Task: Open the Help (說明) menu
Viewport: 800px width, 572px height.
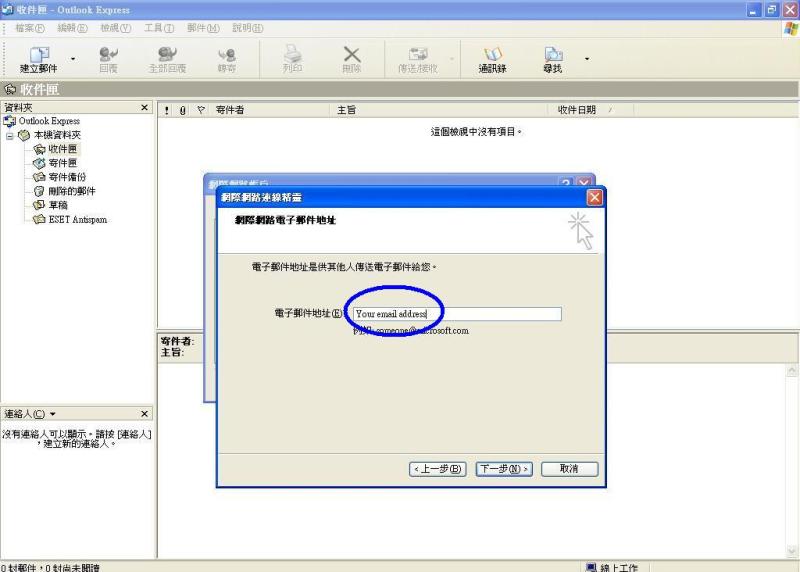Action: 248,28
